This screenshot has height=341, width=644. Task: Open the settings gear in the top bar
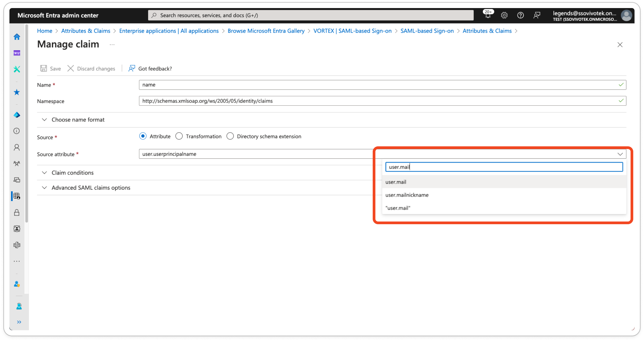coord(504,15)
